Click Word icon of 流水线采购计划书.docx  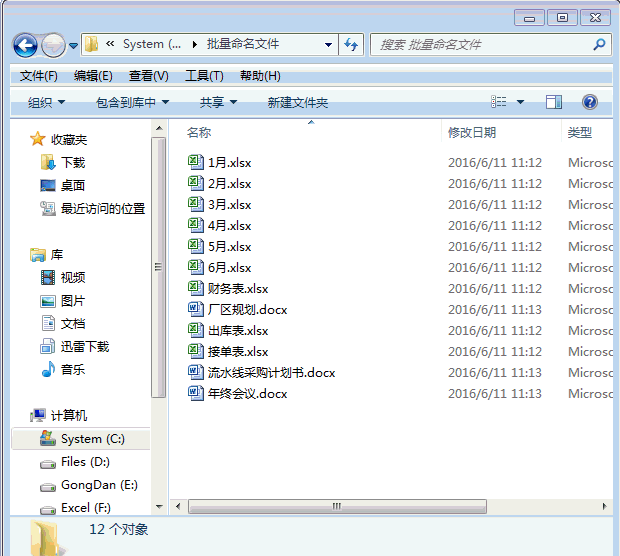point(195,372)
